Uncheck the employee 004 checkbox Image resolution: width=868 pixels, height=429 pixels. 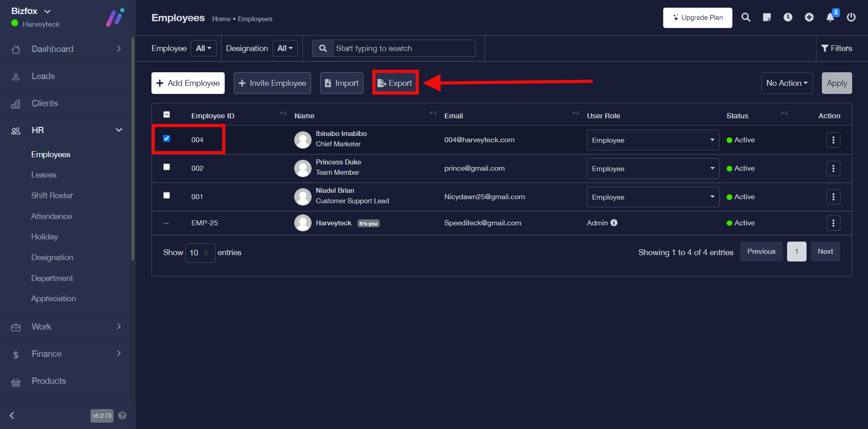pyautogui.click(x=166, y=139)
